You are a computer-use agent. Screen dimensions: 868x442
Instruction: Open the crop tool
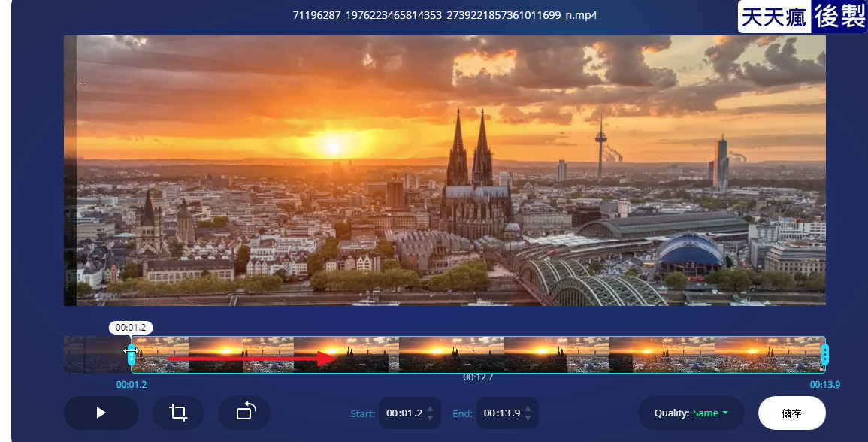[177, 413]
